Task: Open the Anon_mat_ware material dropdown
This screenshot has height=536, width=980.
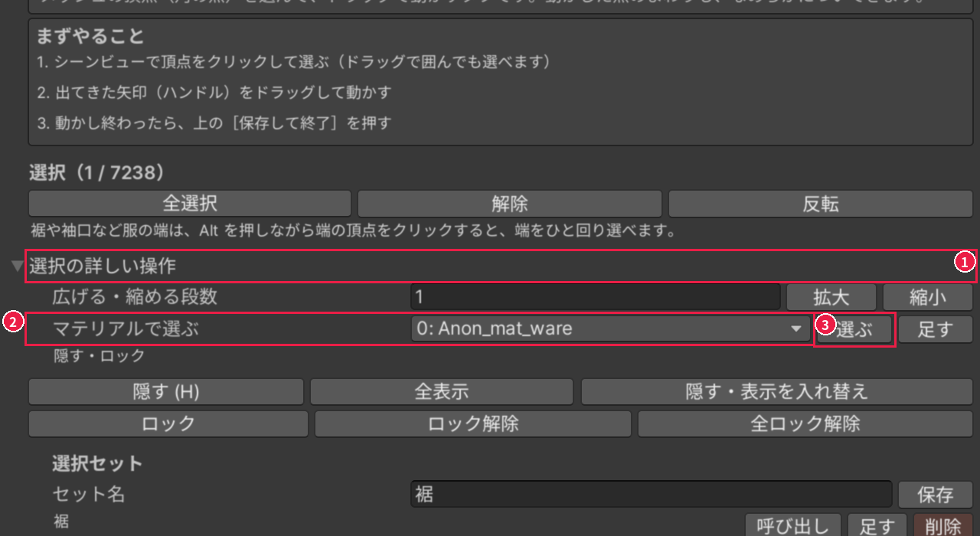Action: [609, 329]
